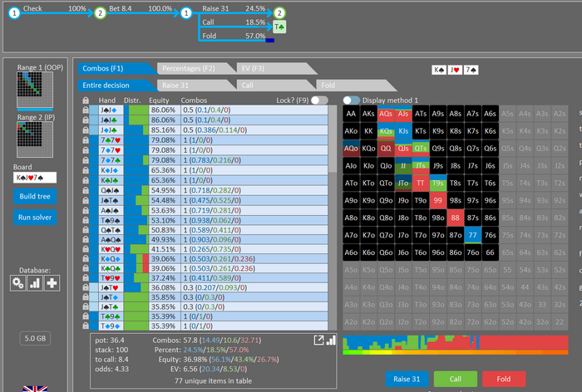The width and height of the screenshot is (582, 392).
Task: Select tree node 1 after Bet 8.4
Action: tap(186, 13)
